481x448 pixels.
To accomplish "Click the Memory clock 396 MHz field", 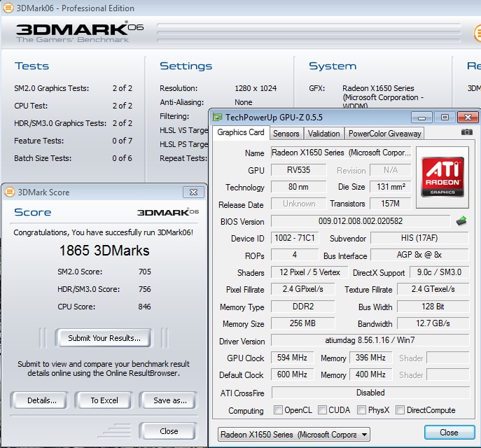I will (x=370, y=358).
